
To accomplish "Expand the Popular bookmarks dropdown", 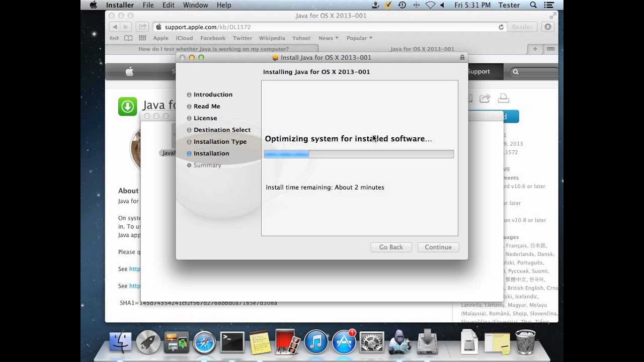I will (x=359, y=38).
